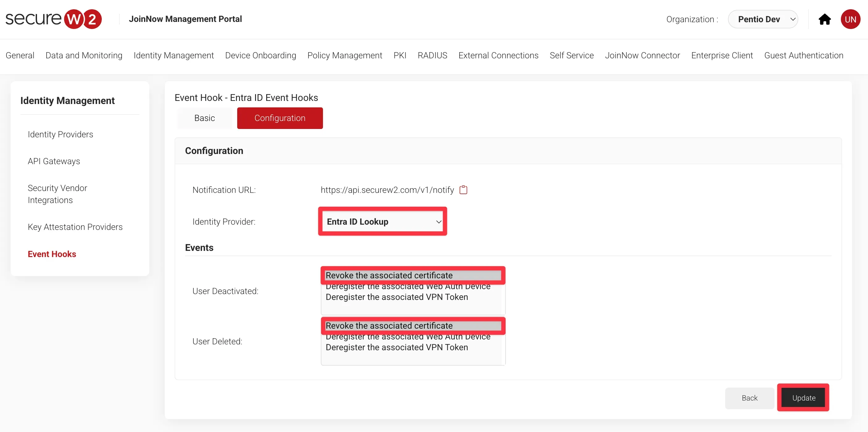Open the RADIUS menu
The height and width of the screenshot is (432, 868).
pos(432,55)
